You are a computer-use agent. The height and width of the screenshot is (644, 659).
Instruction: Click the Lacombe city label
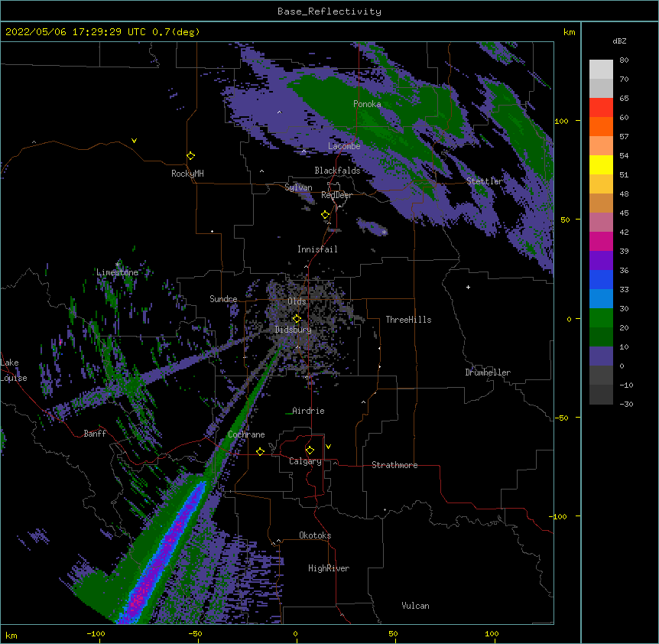pos(344,146)
